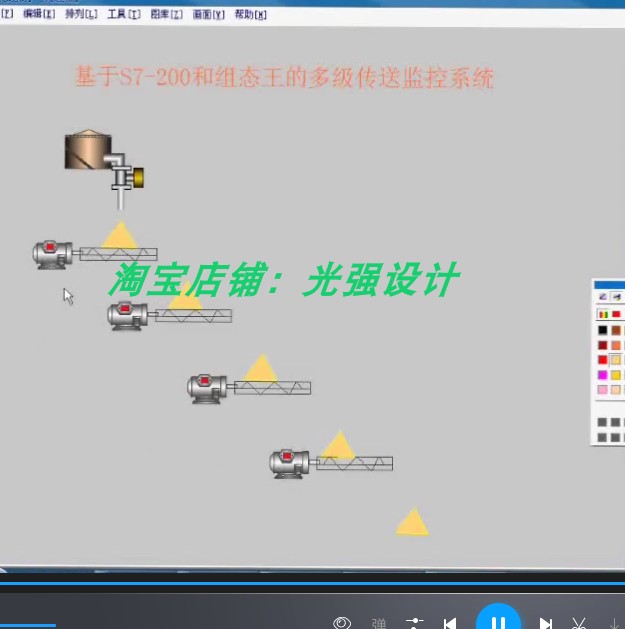The image size is (625, 629).
Task: Open the 编辑[E] menu
Action: 39,14
